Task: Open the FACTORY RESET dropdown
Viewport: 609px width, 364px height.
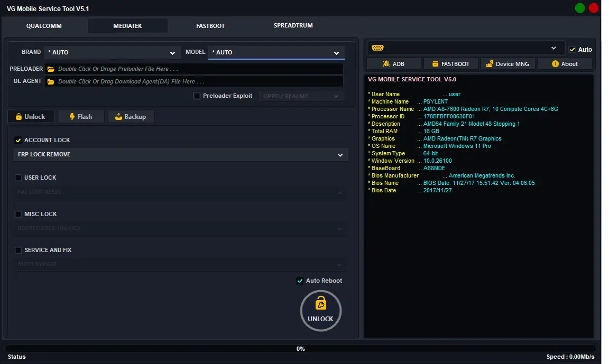Action: coord(181,192)
